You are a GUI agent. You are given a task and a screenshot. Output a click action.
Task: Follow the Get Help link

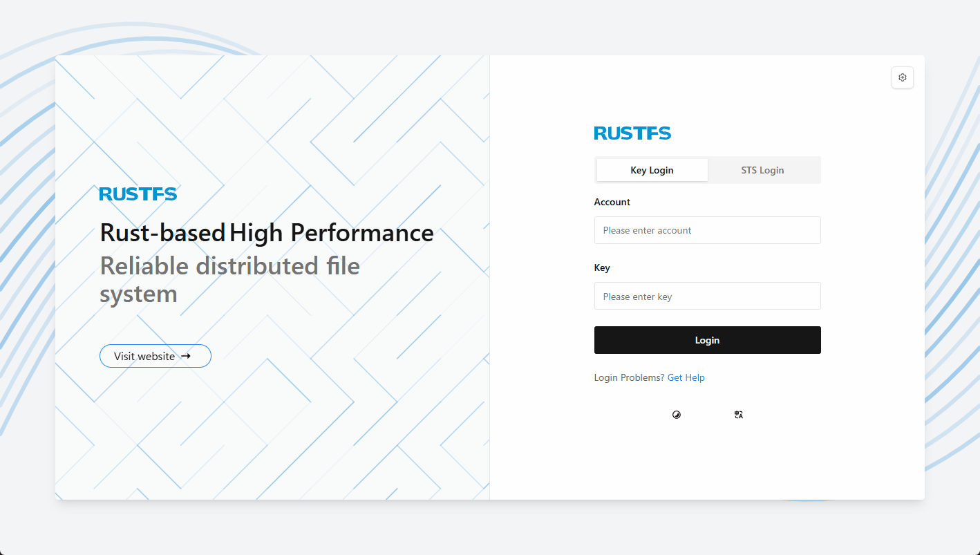[686, 377]
